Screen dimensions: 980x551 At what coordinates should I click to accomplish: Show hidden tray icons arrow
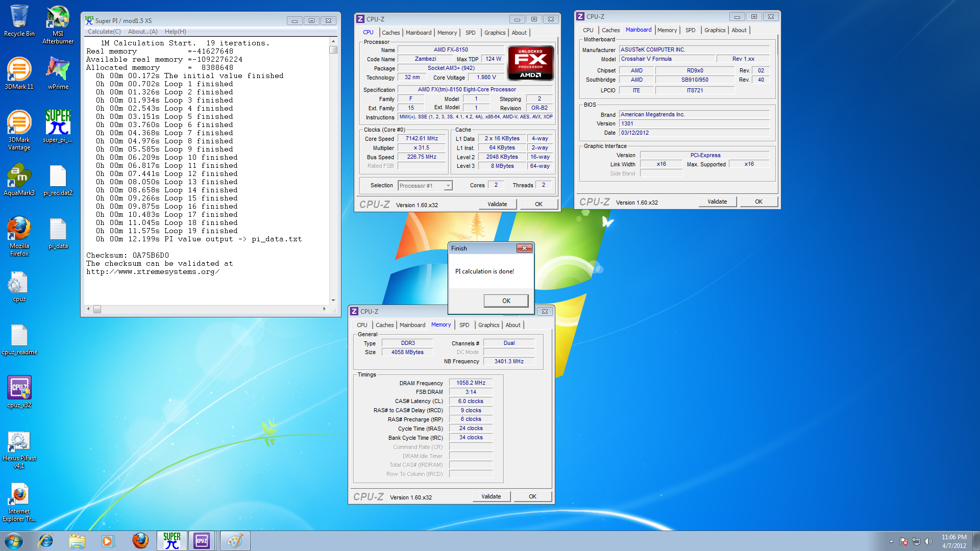[891, 541]
